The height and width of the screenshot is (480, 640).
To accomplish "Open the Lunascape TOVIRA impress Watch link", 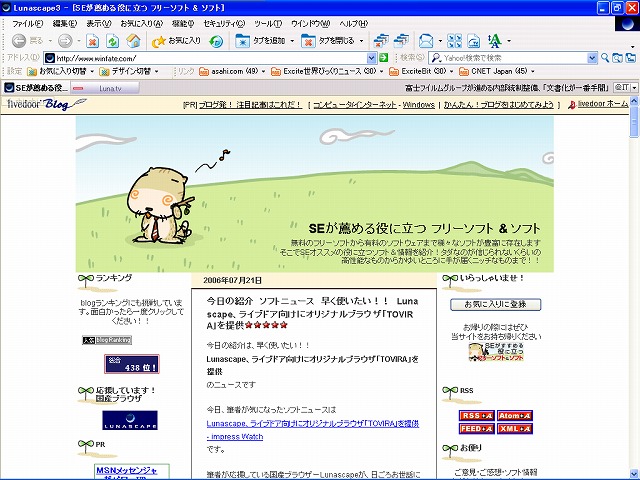I will [x=313, y=430].
